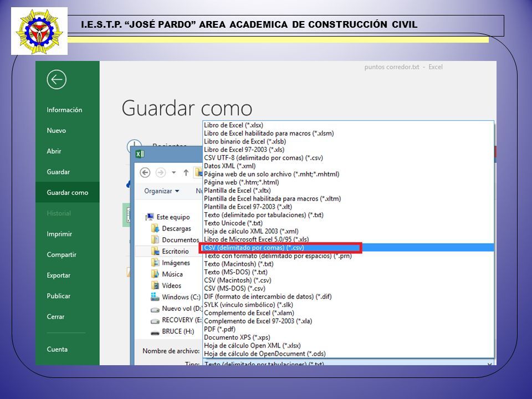
Task: Click the Descargas folder icon
Action: [x=155, y=228]
